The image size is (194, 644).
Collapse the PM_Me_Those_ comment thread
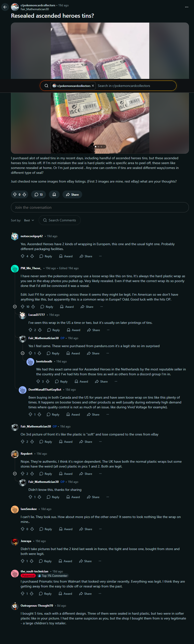[x=15, y=307]
